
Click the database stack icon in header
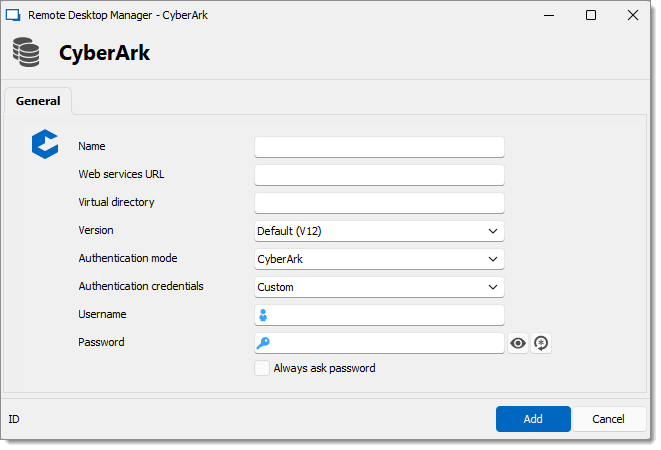coord(26,52)
